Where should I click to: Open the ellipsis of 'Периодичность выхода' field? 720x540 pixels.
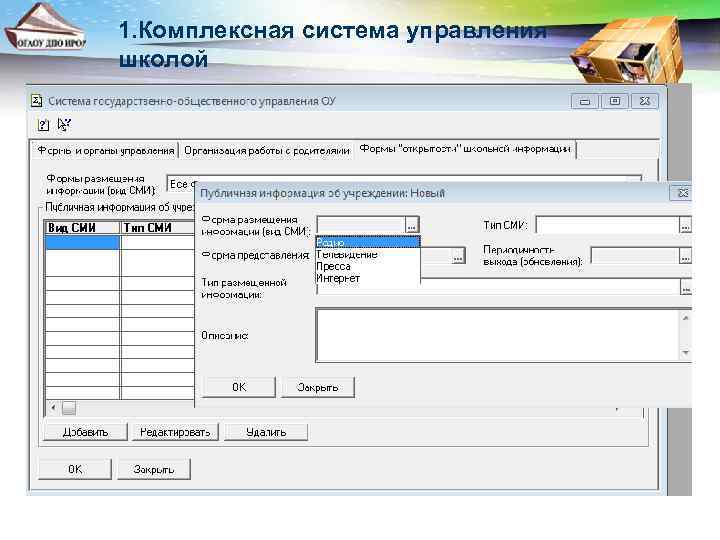coord(685,256)
